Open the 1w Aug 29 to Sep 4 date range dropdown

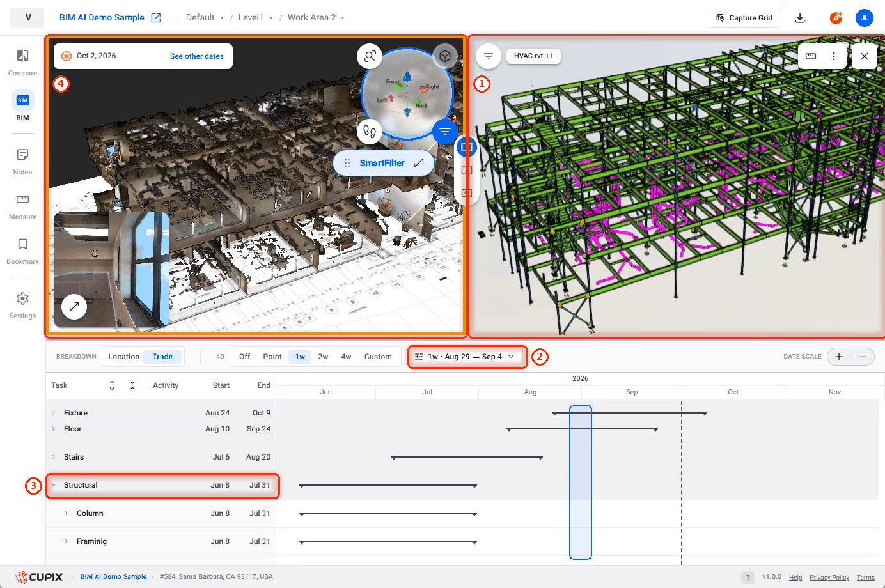(468, 357)
